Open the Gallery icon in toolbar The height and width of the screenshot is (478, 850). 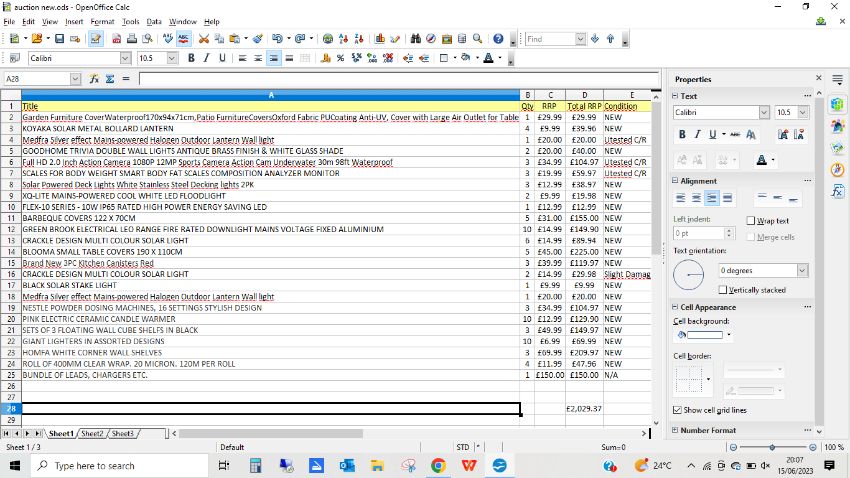pos(447,39)
